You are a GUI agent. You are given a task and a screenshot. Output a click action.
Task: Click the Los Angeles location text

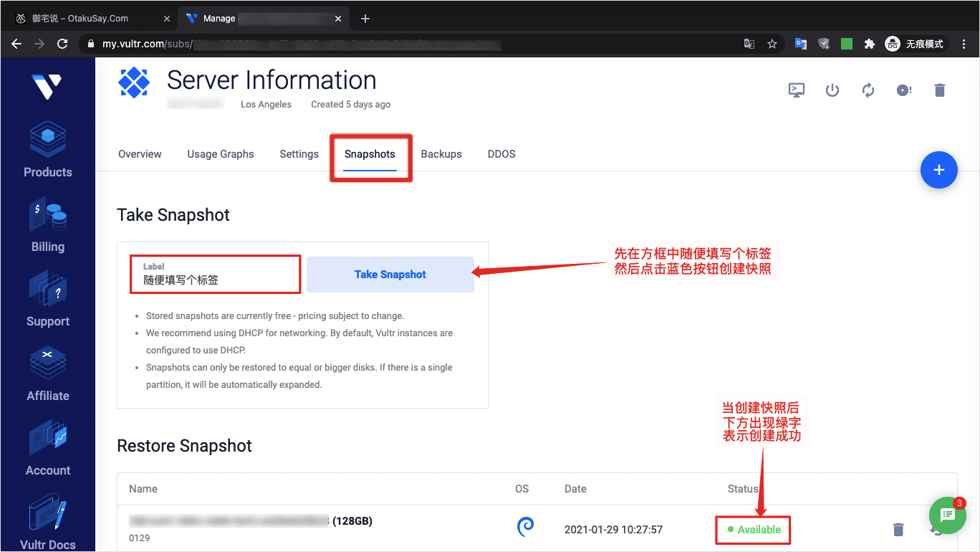[x=266, y=105]
